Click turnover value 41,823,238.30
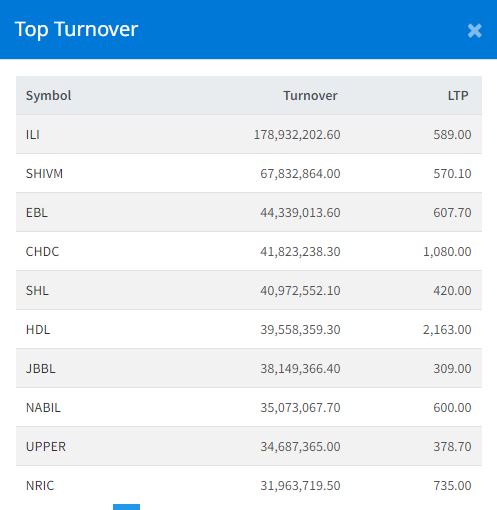This screenshot has width=497, height=510. coord(300,252)
